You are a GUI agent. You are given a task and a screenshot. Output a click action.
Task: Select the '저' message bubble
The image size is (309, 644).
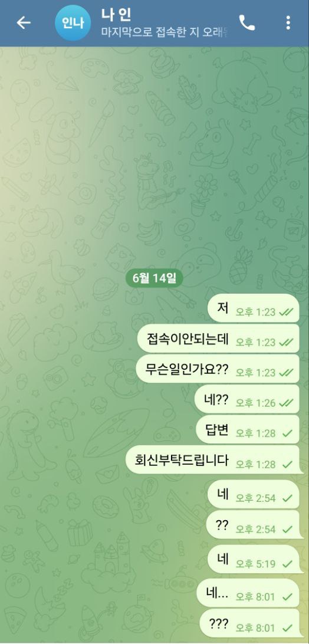pos(254,308)
